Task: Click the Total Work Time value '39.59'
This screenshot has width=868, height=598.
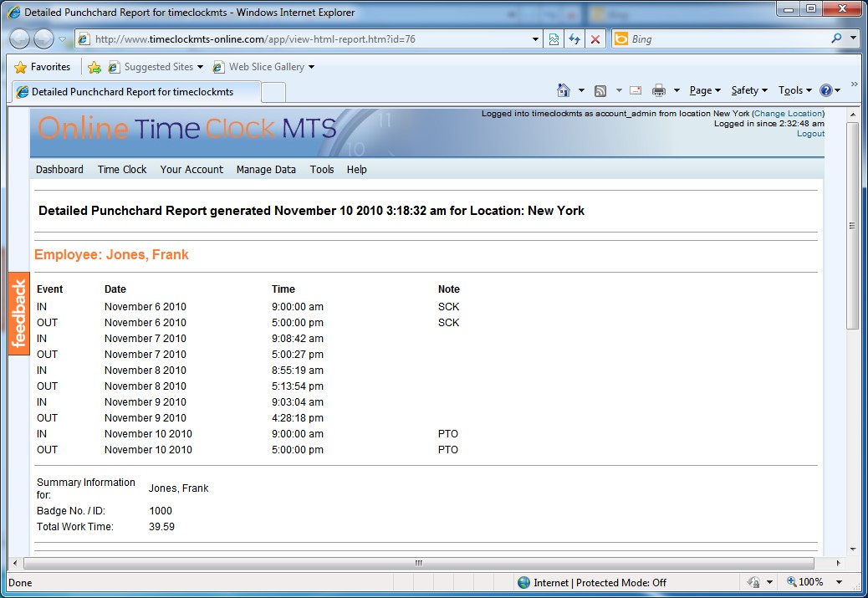Action: [161, 527]
